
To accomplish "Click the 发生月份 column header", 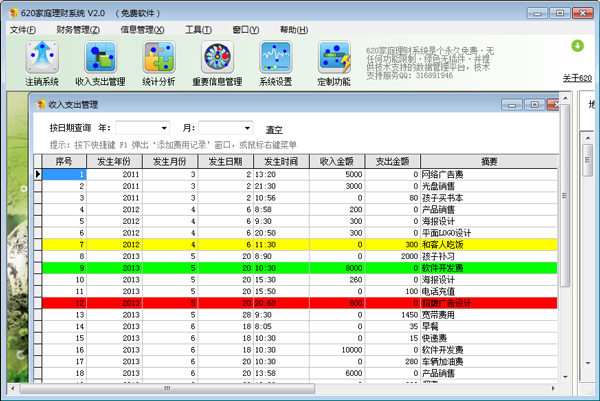I will (170, 161).
